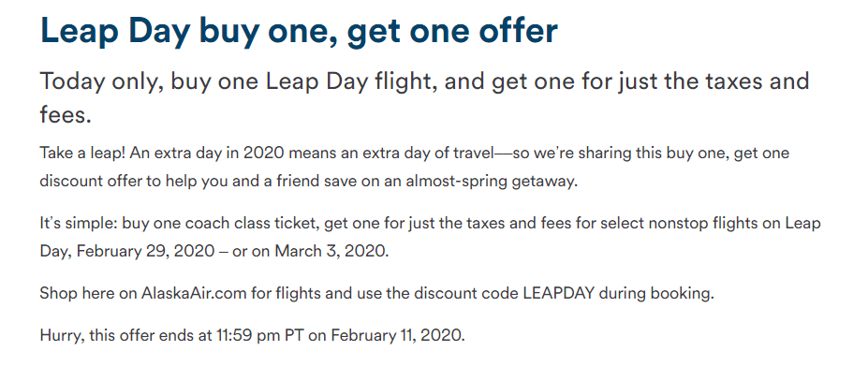
Task: Click the discount code "LEAPDAY"
Action: (559, 294)
